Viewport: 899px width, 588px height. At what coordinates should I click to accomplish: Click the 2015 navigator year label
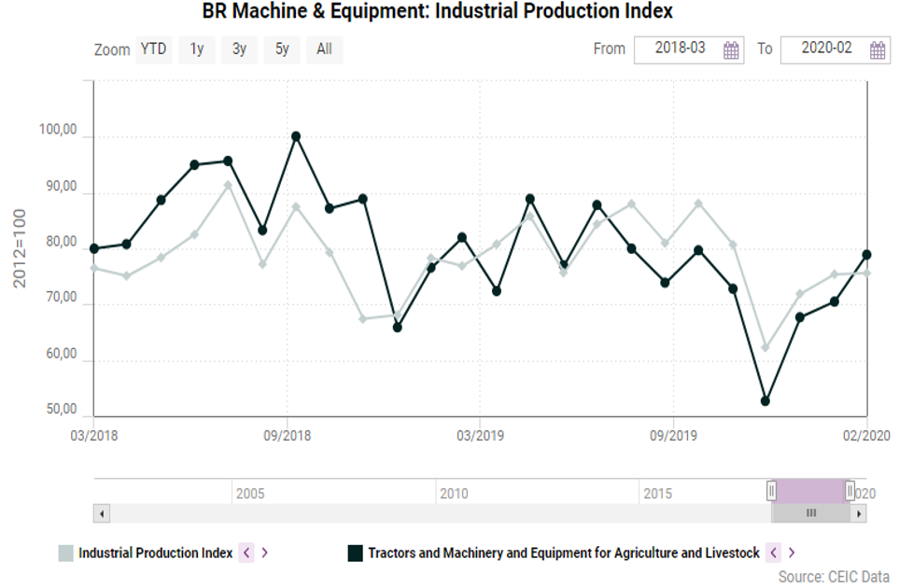[x=657, y=494]
